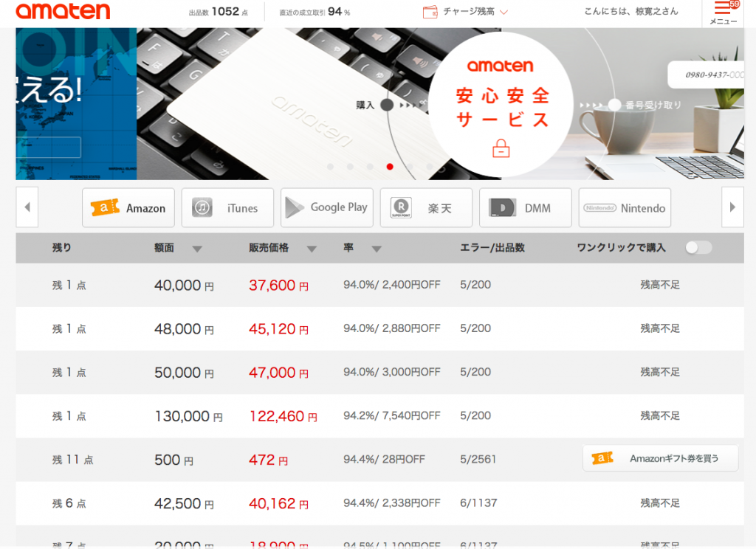Image resolution: width=756 pixels, height=549 pixels.
Task: Click the 45,120 円 sale price
Action: 278,329
